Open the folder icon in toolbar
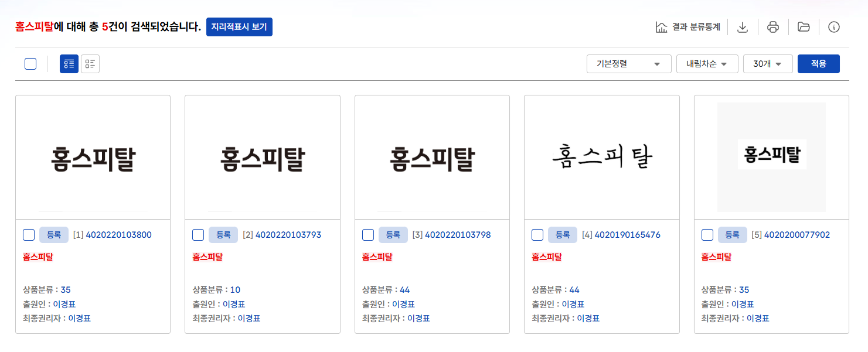The image size is (868, 352). tap(804, 27)
